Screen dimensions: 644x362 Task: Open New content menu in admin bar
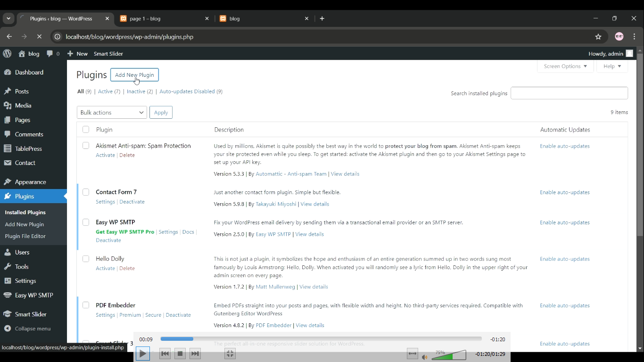tap(77, 54)
